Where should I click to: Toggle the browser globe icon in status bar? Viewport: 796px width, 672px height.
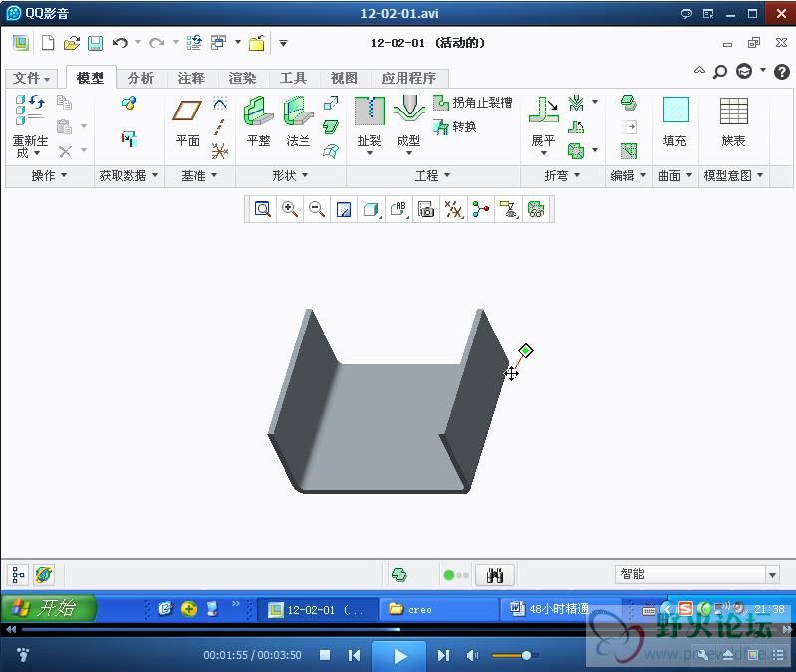[x=44, y=575]
